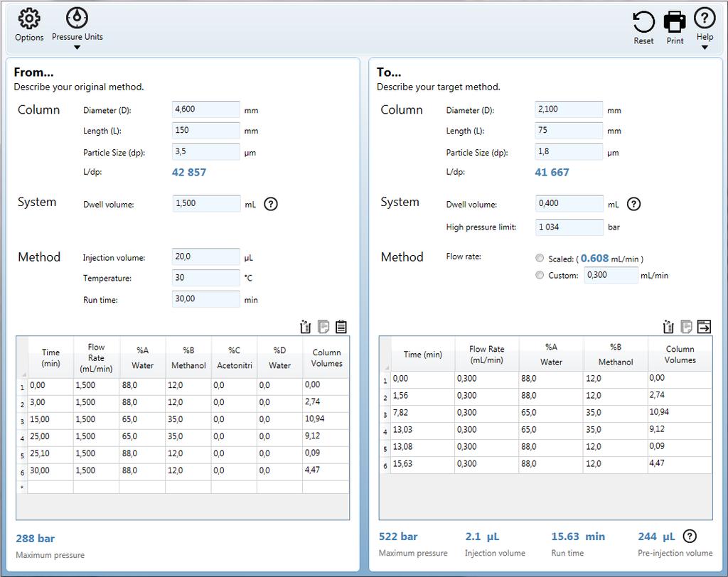Select row 1 header in the From table
Viewport: 728px width, 577px height.
(x=22, y=387)
